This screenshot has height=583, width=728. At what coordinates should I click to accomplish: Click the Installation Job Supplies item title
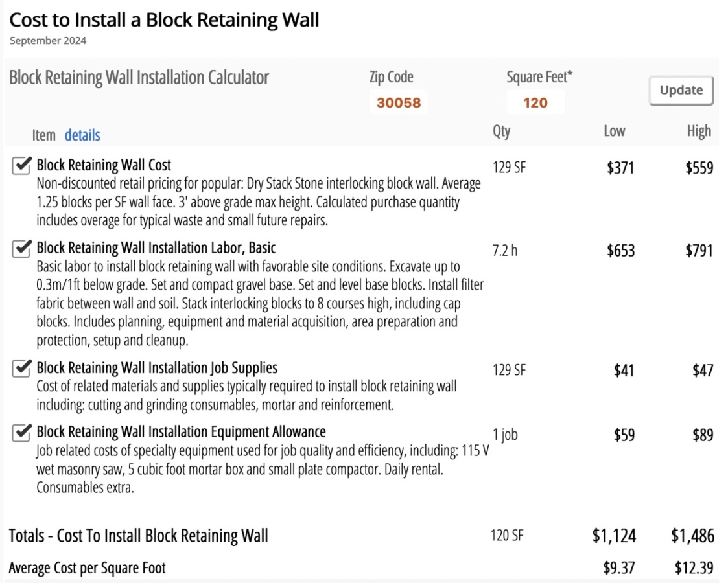[x=156, y=369]
